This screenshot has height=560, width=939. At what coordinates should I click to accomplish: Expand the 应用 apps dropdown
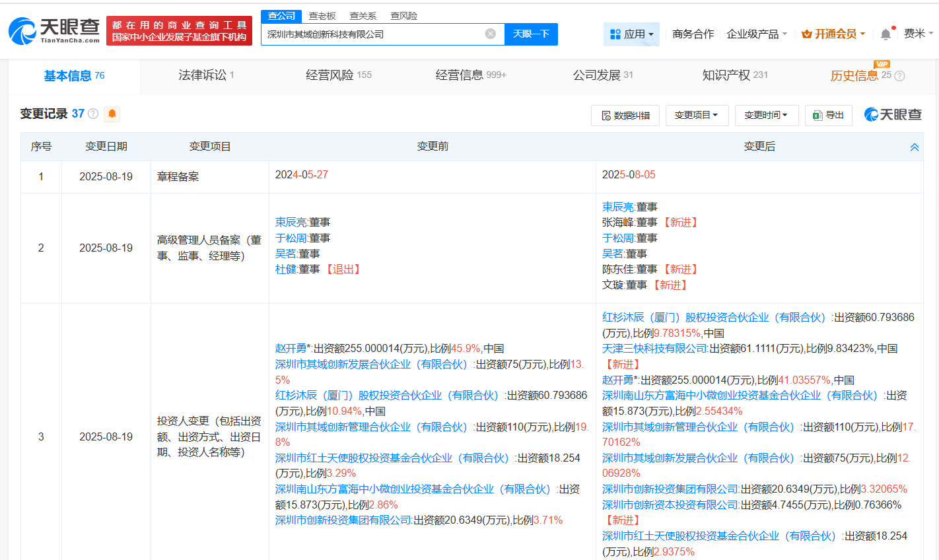point(631,34)
